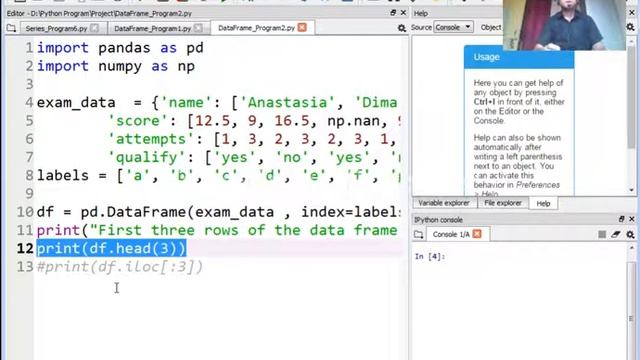Click the Editor pane title with file path

pos(99,13)
